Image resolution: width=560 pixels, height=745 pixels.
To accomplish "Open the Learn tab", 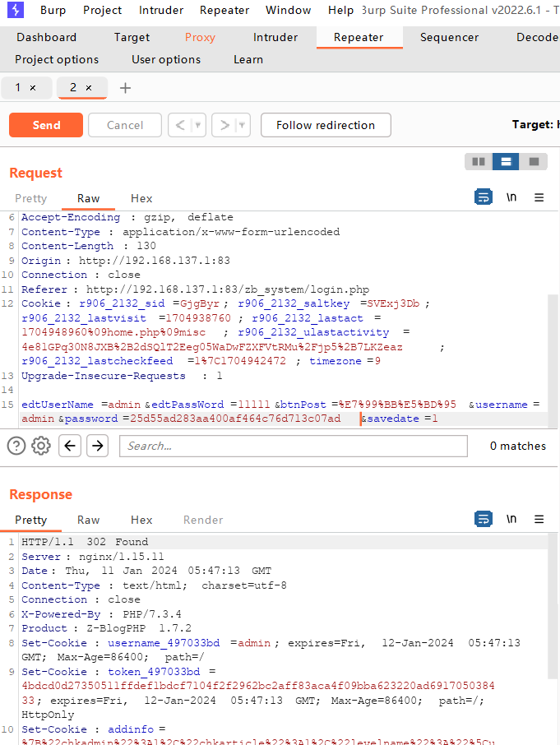I will pos(248,59).
